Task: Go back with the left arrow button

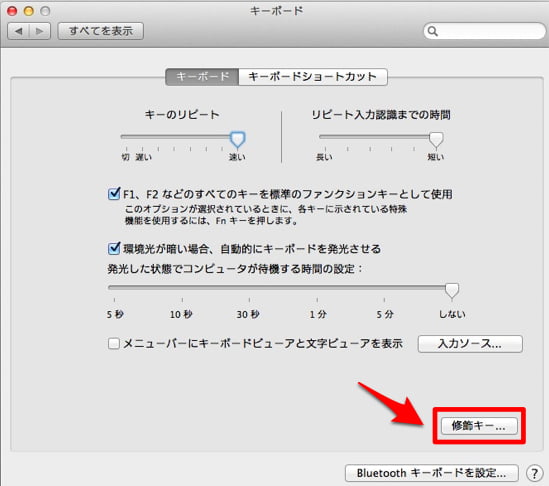Action: [19, 31]
